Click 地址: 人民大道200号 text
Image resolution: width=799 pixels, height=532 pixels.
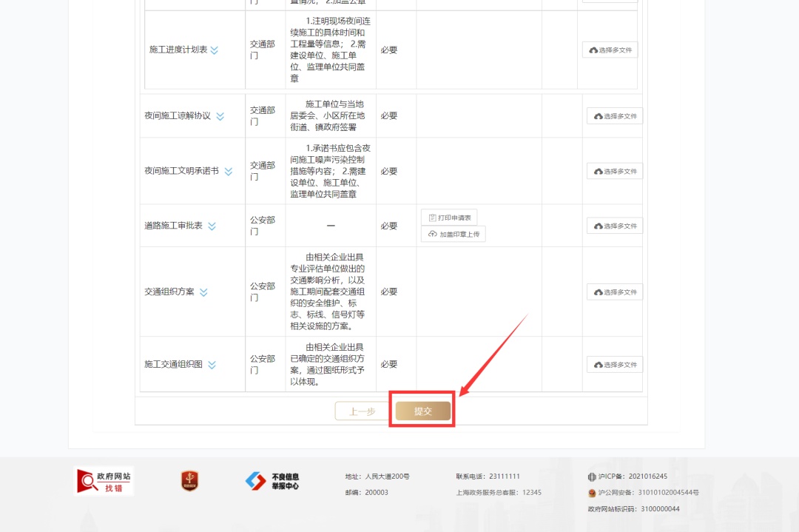pyautogui.click(x=377, y=477)
